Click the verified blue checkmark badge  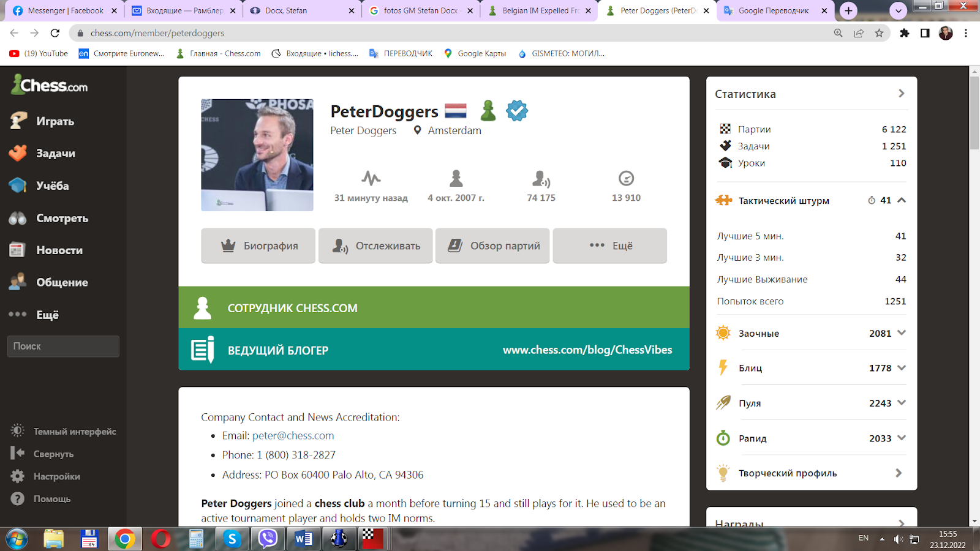[x=517, y=111]
